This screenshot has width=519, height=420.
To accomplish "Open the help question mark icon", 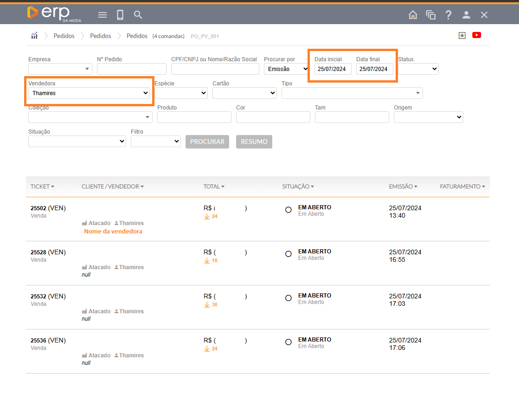I will 449,15.
